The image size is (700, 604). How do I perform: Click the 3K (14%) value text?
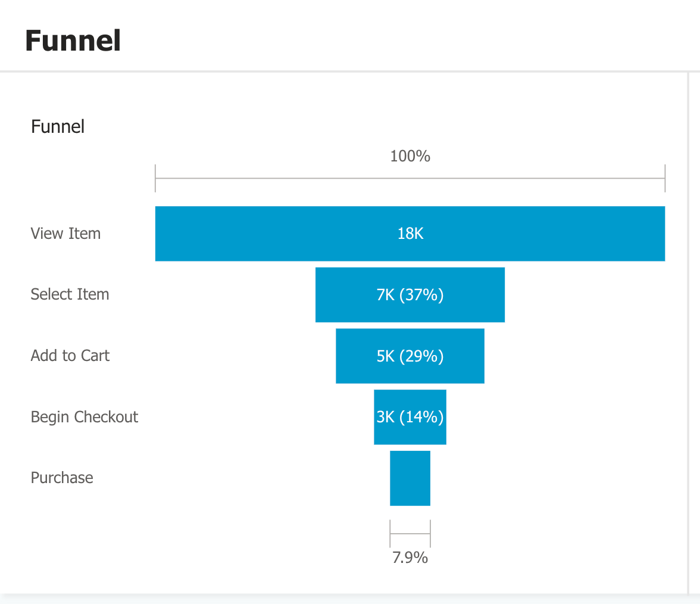(410, 417)
